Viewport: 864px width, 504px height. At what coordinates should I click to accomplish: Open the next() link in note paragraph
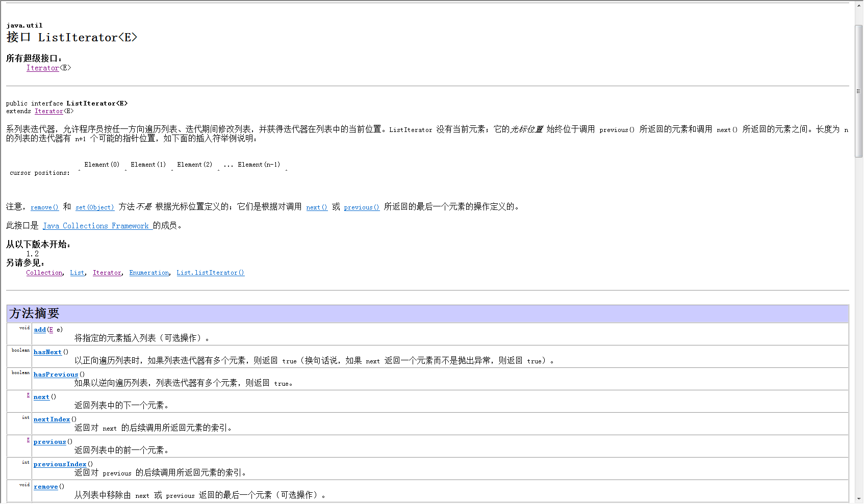(317, 207)
